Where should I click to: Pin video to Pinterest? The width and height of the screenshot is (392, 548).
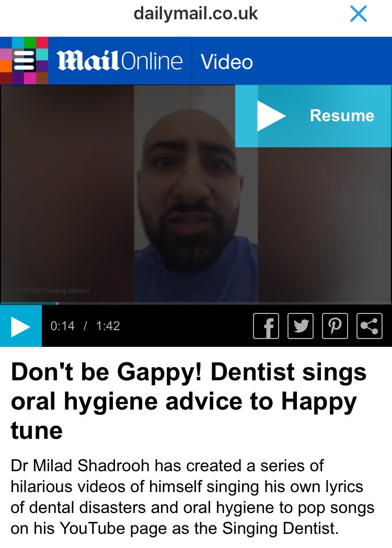pos(335,326)
